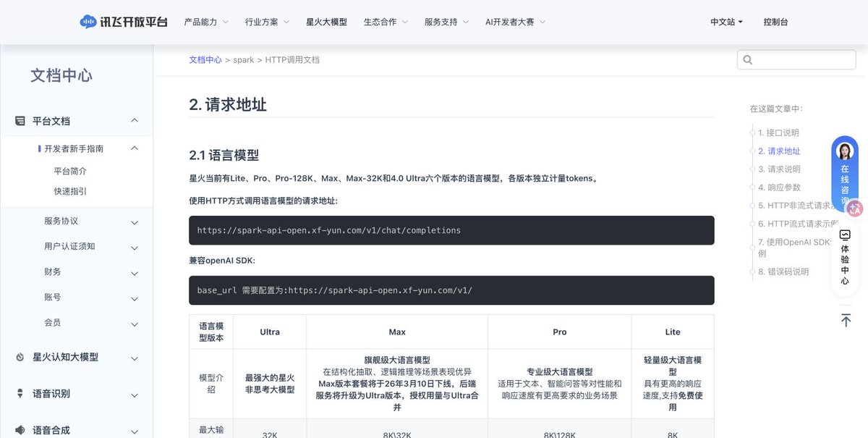
Task: Jump to 1. 接口说明 in outline
Action: [x=778, y=132]
